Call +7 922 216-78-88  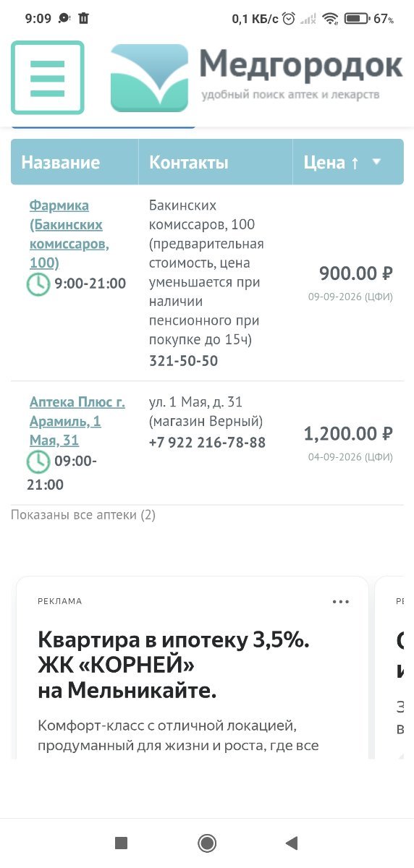click(x=207, y=442)
